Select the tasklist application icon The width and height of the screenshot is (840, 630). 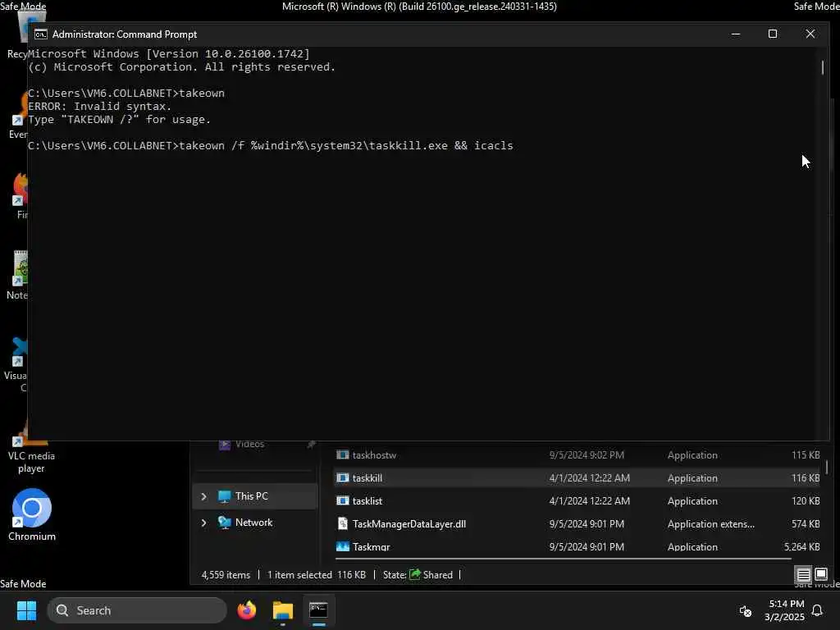point(342,501)
